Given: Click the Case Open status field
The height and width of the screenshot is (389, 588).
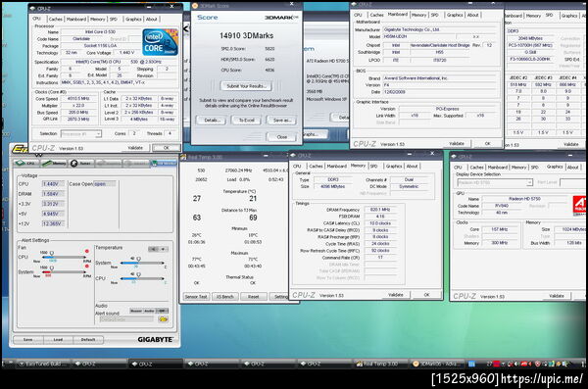Looking at the screenshot, I should pos(105,184).
